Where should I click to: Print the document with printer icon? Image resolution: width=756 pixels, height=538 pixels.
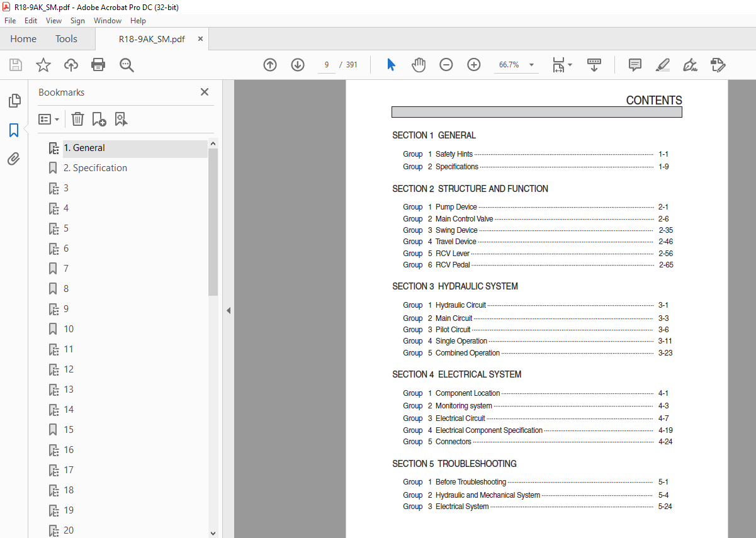point(98,65)
